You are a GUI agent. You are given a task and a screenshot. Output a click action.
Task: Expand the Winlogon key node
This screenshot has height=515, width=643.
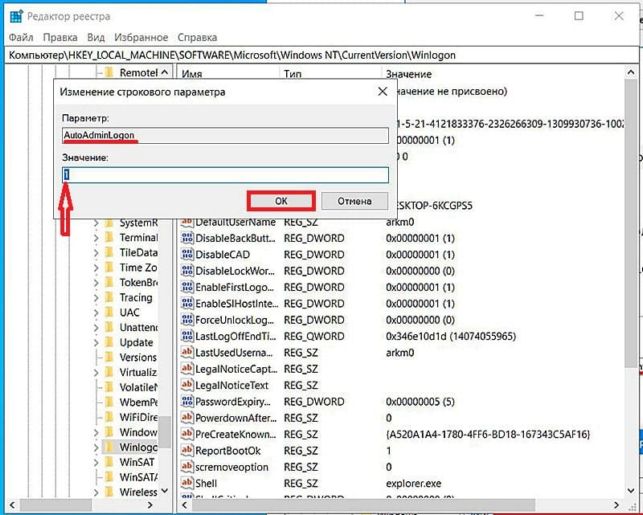pos(96,447)
